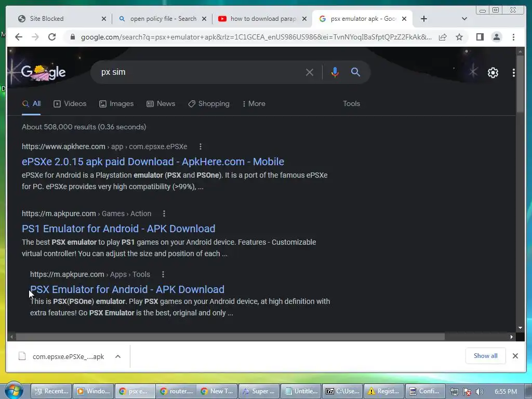Open options dots for apkpure Apps Tools result

tap(163, 274)
